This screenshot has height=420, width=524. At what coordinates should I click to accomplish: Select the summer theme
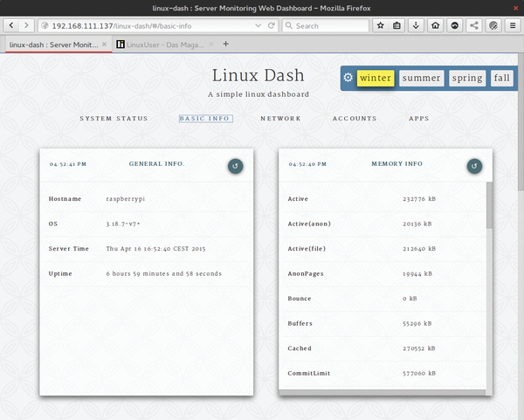[x=422, y=78]
